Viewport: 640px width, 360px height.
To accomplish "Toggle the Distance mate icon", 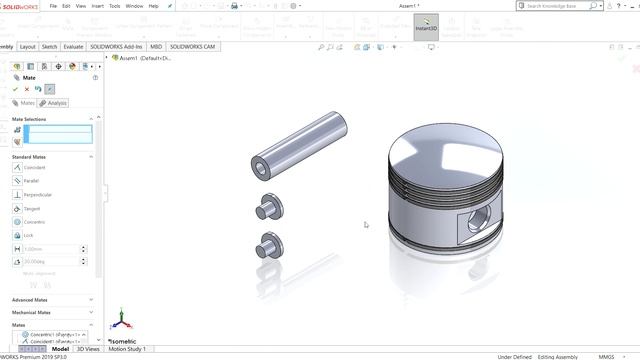I will 17,249.
